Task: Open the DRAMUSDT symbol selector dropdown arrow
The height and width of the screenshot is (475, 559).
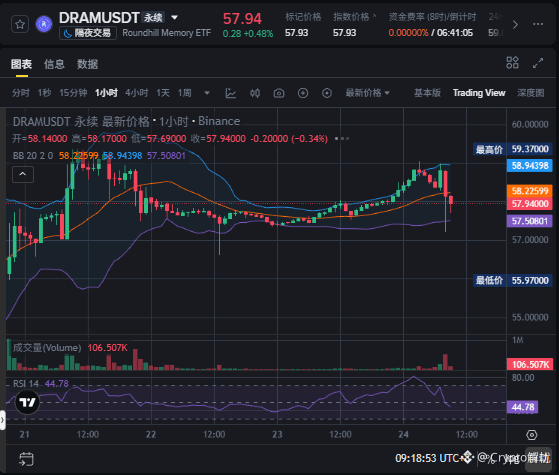Action: coord(174,17)
